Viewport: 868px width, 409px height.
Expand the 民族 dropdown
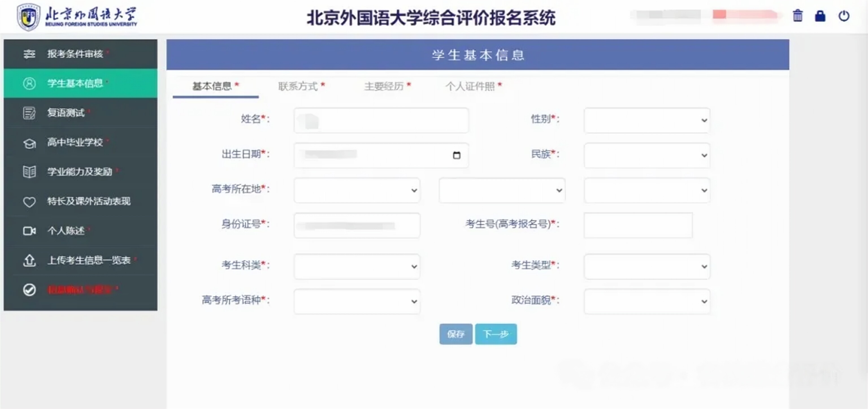point(647,155)
